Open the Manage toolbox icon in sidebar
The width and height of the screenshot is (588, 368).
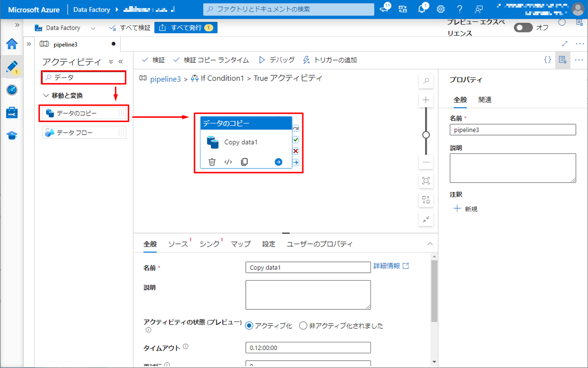pyautogui.click(x=12, y=113)
